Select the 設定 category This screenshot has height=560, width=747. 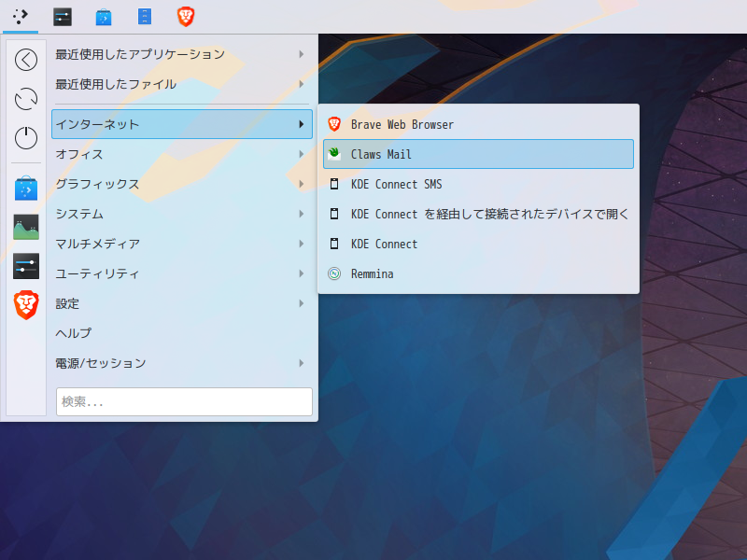point(181,303)
